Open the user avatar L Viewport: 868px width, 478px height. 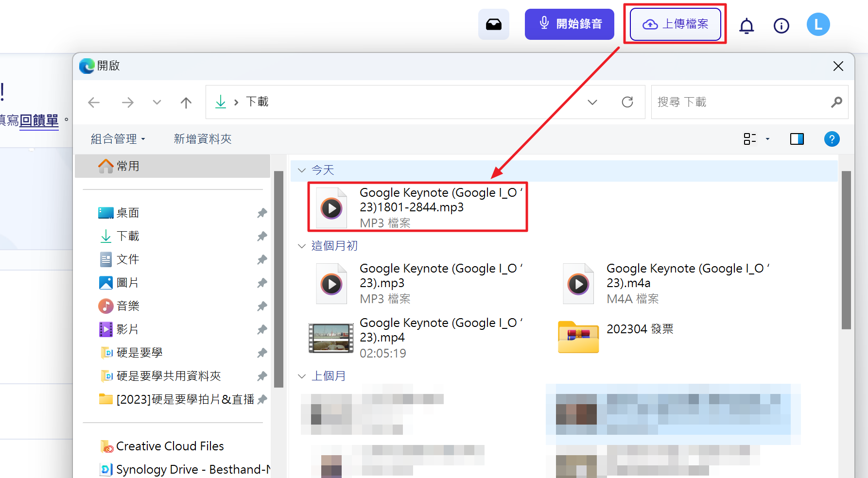pyautogui.click(x=818, y=25)
